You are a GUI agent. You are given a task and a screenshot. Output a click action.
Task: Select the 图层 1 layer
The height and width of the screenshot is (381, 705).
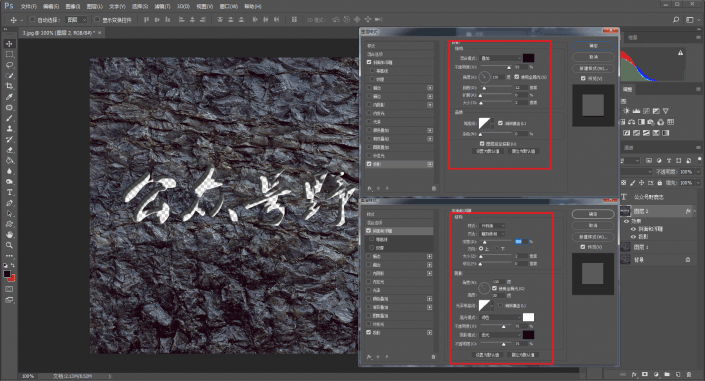click(x=657, y=247)
